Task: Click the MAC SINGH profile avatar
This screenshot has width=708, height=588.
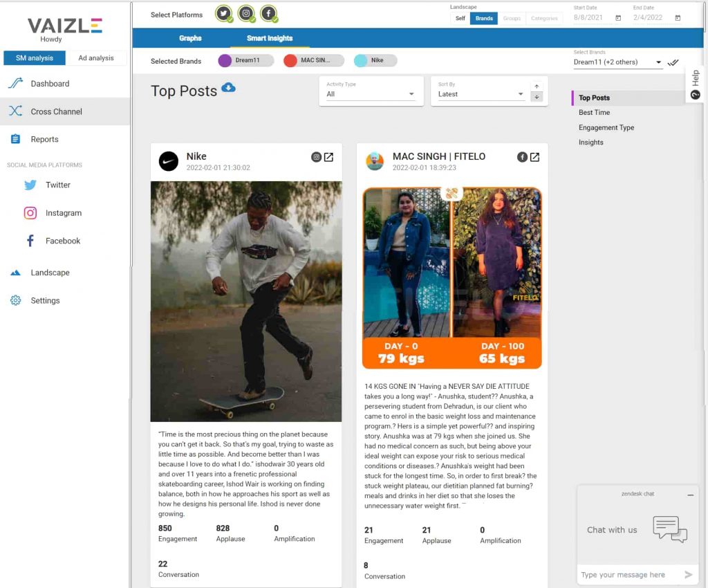Action: coord(375,161)
